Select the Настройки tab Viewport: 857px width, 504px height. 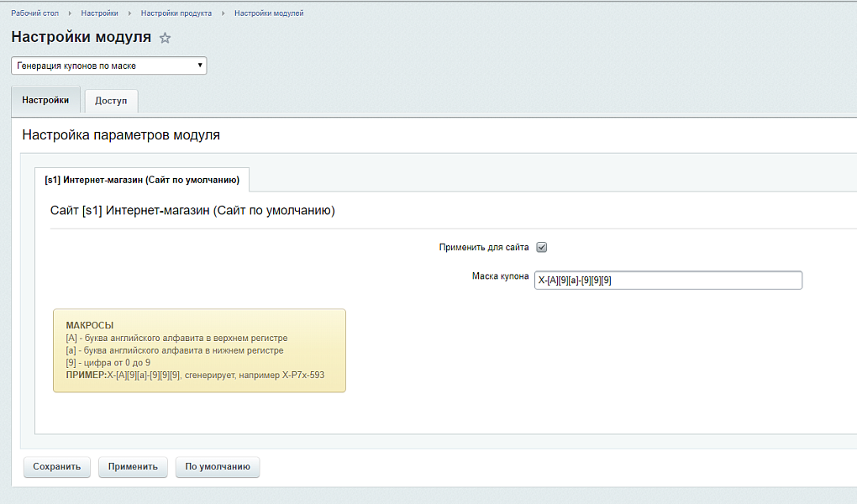45,100
